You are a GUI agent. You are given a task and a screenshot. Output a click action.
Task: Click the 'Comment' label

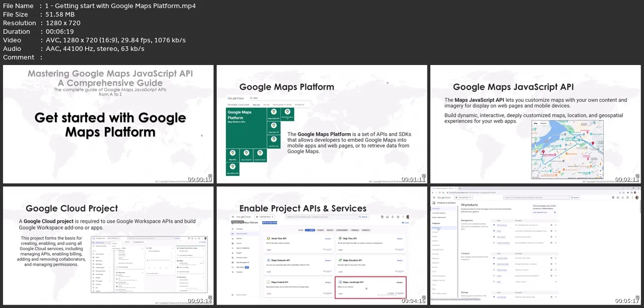(x=19, y=57)
